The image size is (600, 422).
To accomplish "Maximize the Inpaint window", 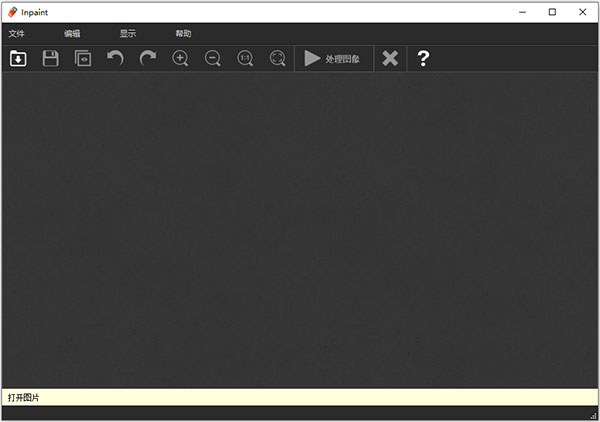I will [552, 12].
